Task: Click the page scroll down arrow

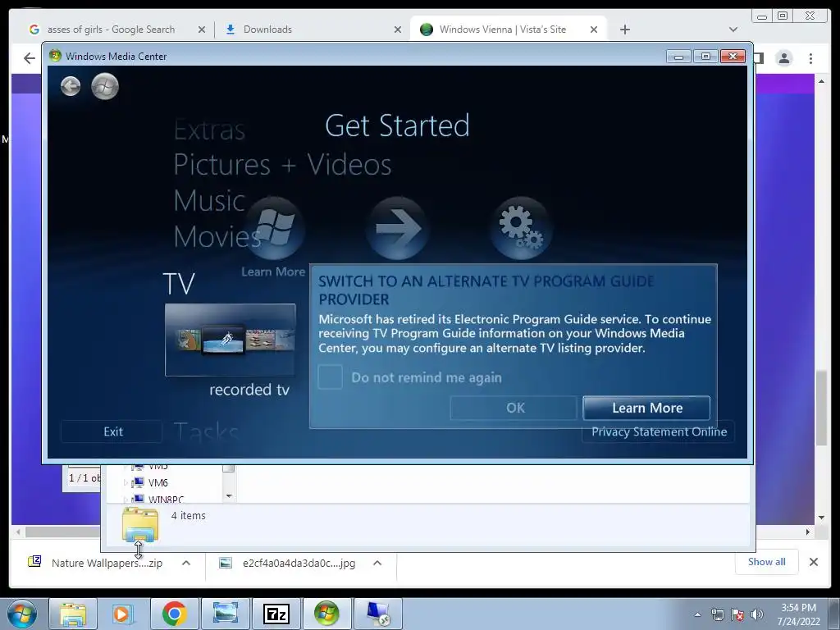Action: [821, 518]
